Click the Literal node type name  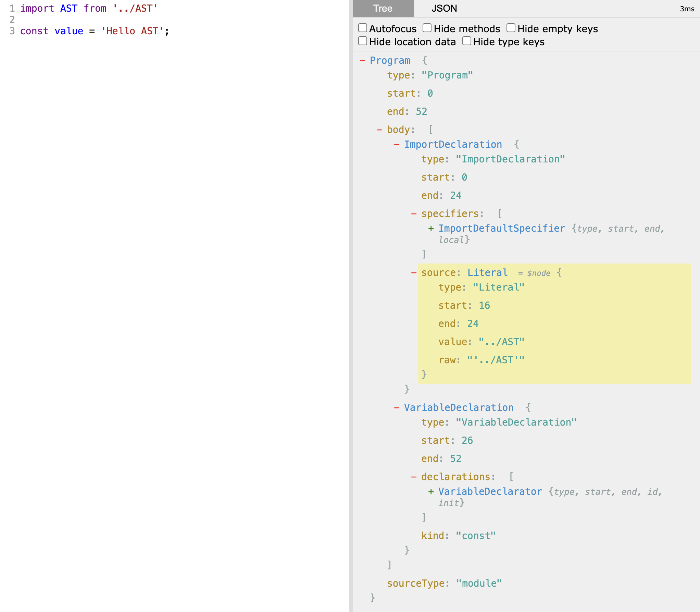click(x=487, y=273)
